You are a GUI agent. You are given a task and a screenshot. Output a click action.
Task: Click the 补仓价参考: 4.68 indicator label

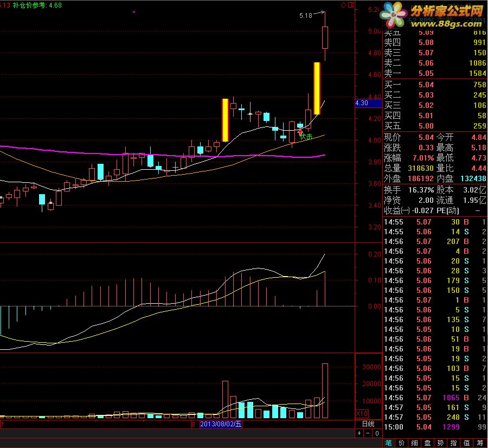[x=37, y=5]
